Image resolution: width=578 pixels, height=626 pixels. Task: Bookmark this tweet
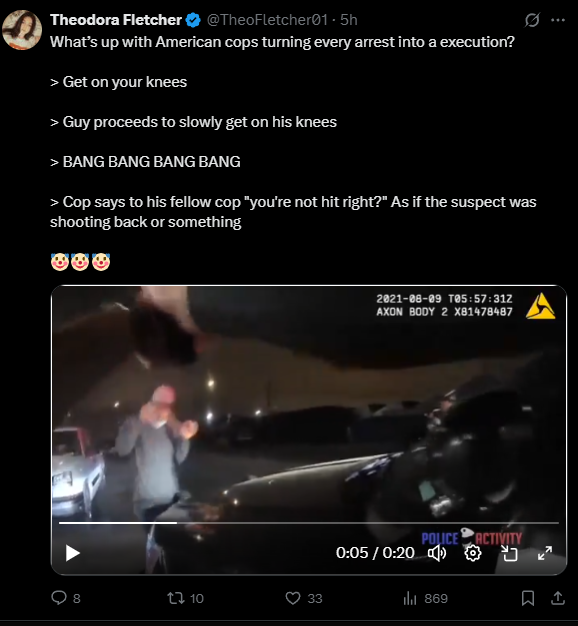(528, 598)
